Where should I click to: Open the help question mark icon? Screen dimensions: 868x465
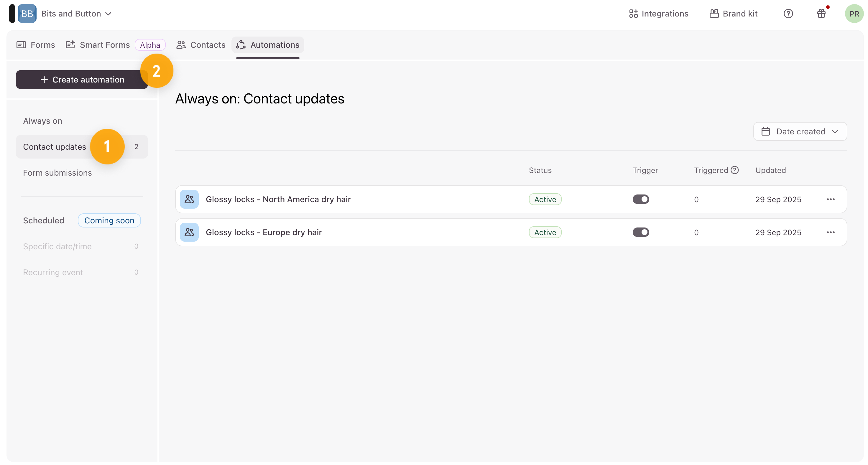[788, 14]
